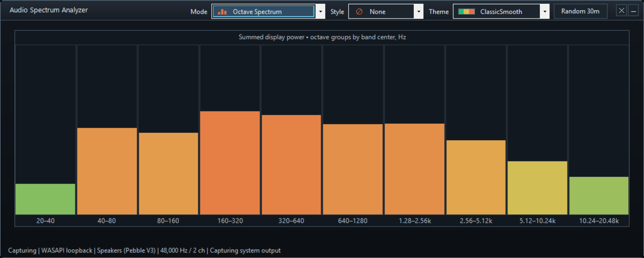Click the 2.56–5.12k axis label

point(476,221)
